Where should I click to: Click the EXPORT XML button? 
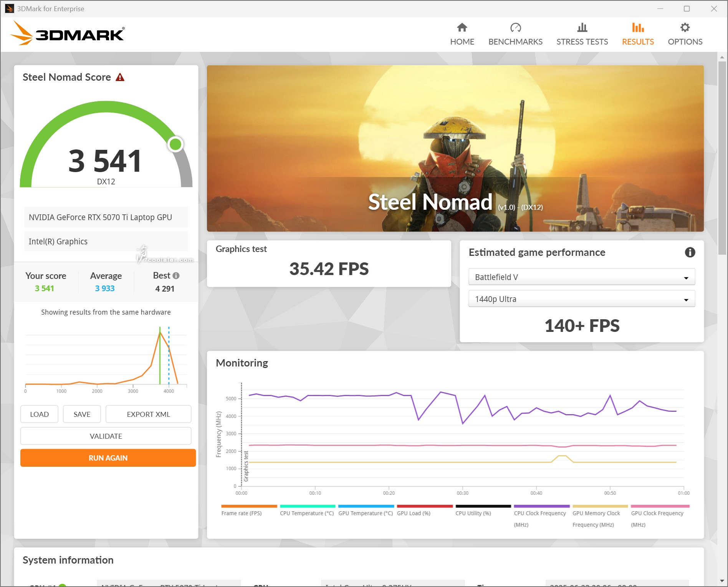tap(148, 414)
